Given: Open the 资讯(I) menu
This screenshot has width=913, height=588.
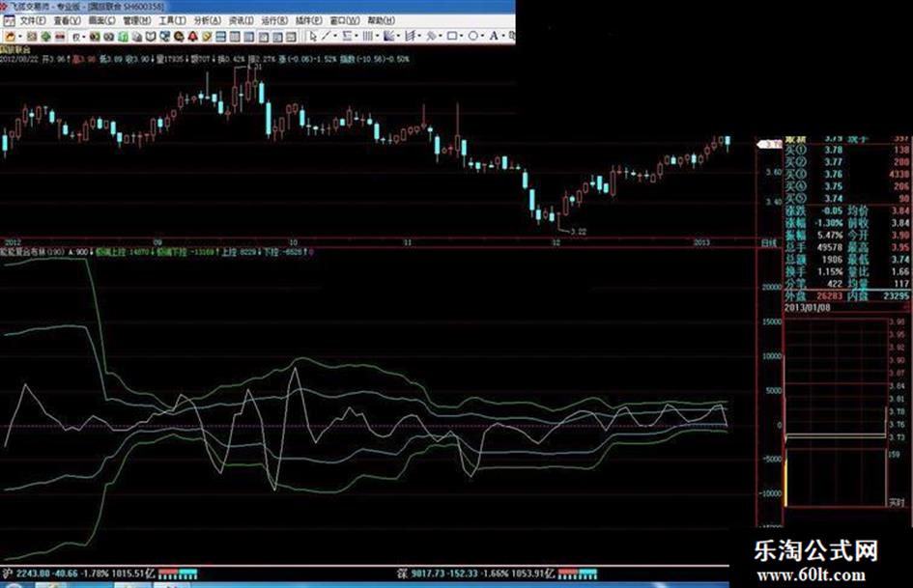Looking at the screenshot, I should [x=242, y=21].
